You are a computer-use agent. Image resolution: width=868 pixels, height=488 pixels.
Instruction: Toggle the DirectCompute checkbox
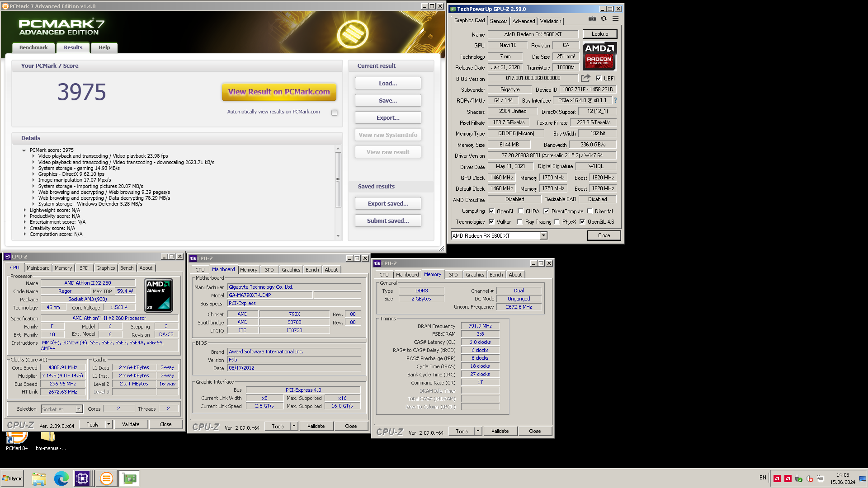[546, 211]
